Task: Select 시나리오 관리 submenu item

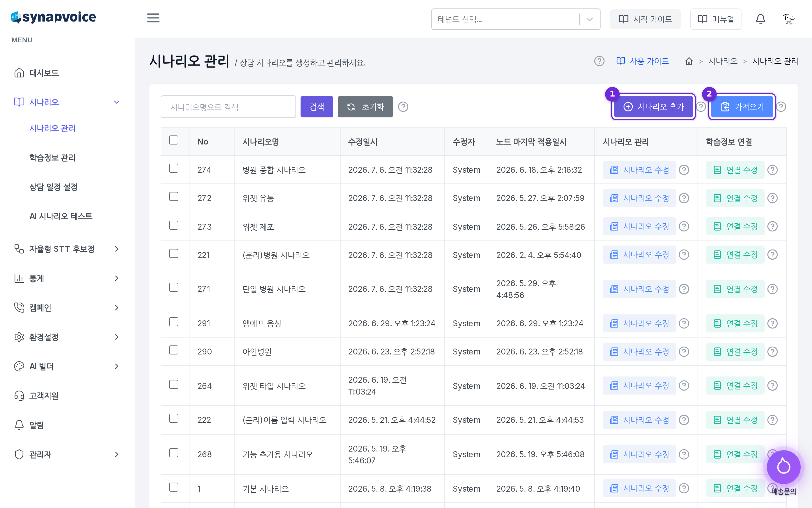Action: (x=52, y=128)
